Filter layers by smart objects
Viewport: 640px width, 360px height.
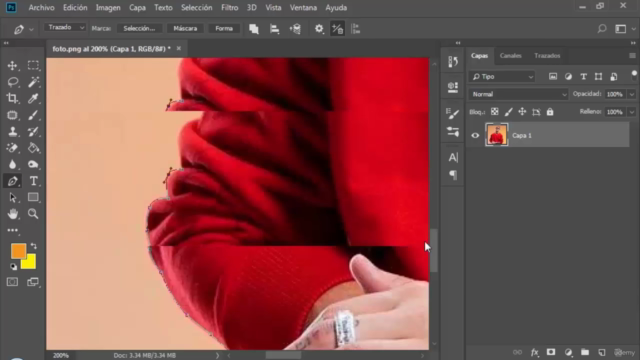point(613,77)
